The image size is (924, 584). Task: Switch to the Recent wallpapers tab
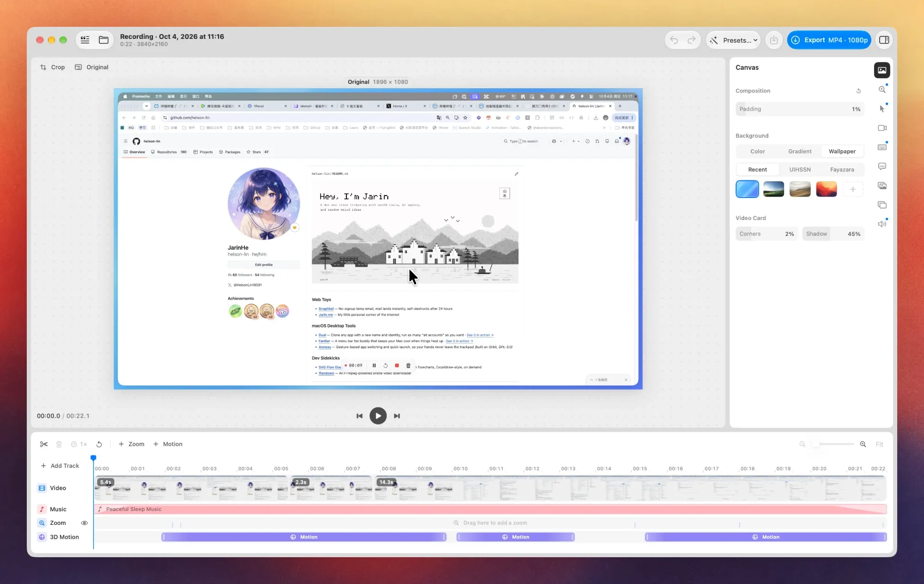[757, 169]
